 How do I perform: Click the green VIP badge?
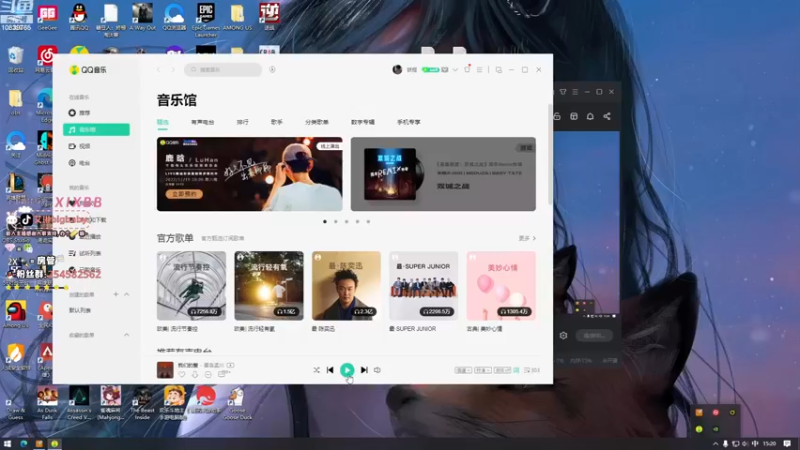(x=430, y=69)
